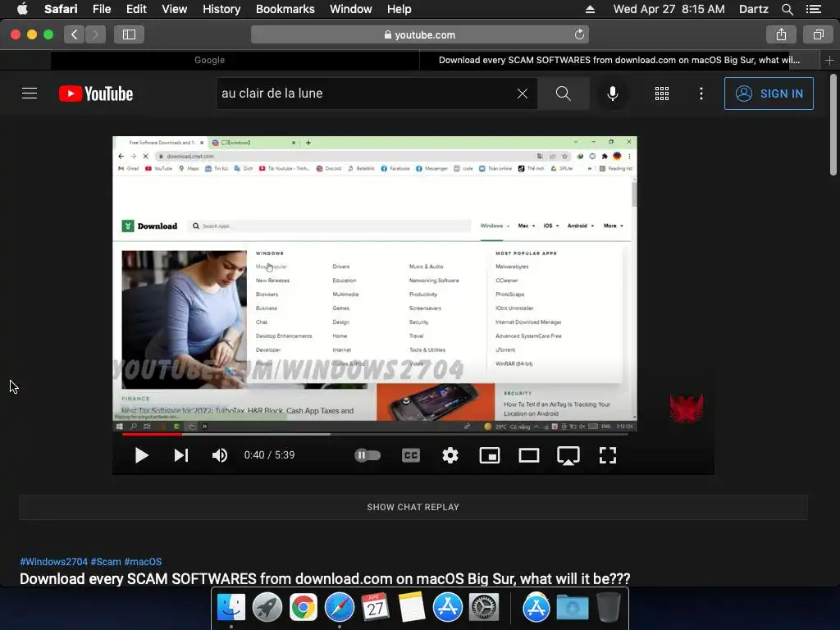Click the eject icon in the menu bar
Viewport: 840px width, 630px height.
coord(590,9)
